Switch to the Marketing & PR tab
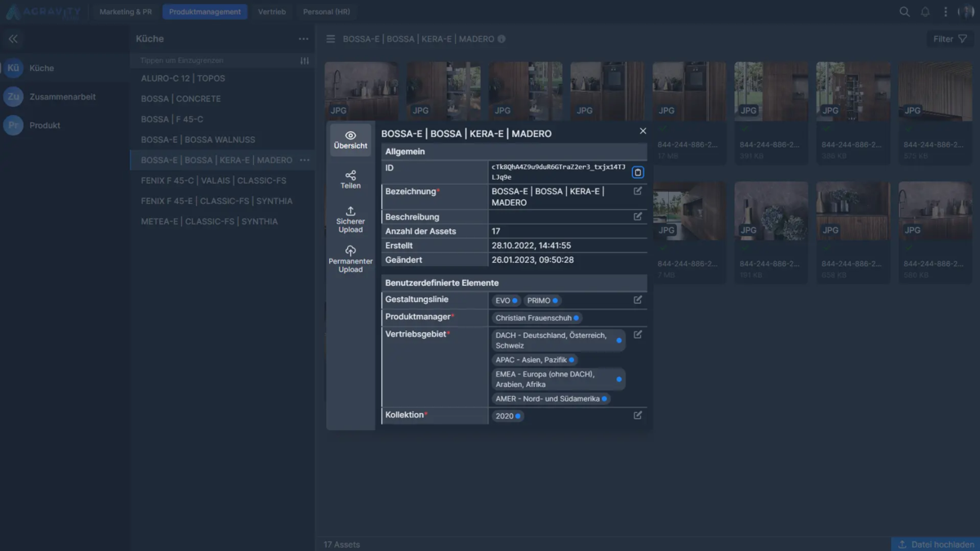Image resolution: width=980 pixels, height=551 pixels. click(x=124, y=11)
